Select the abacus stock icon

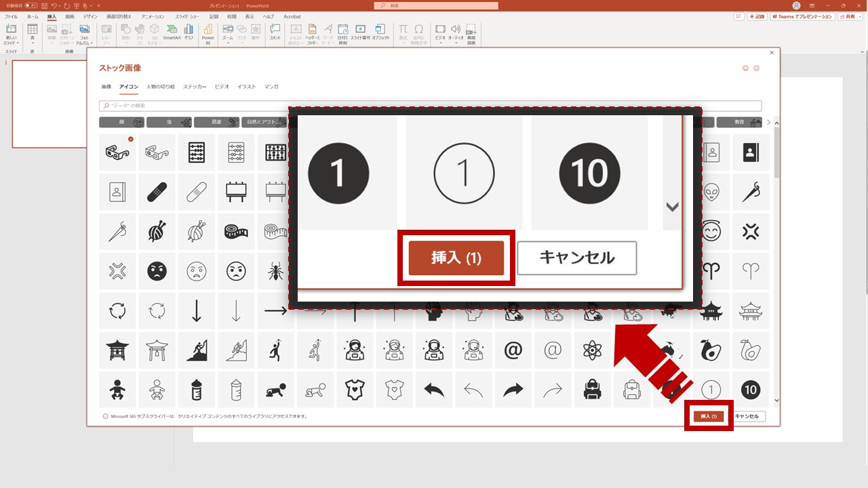click(197, 152)
